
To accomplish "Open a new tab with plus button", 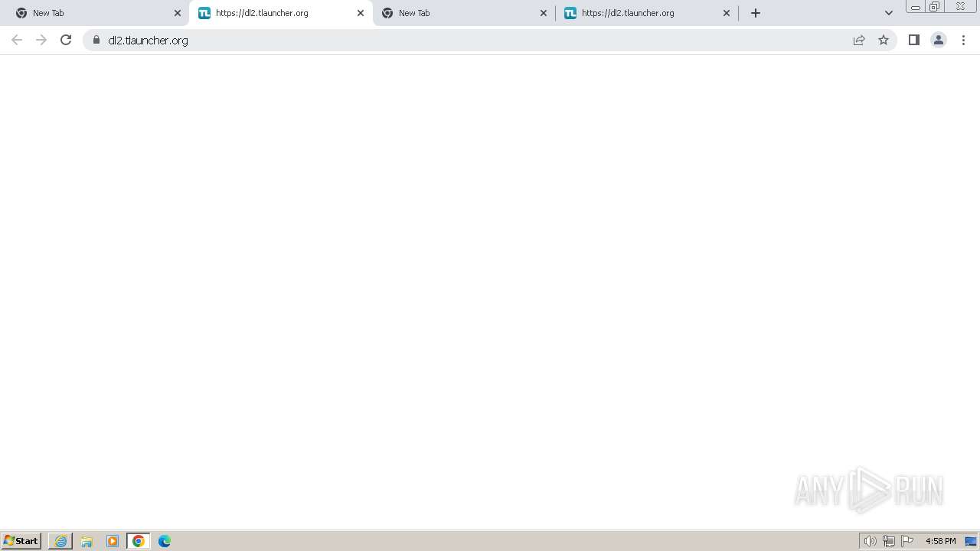I will coord(756,13).
